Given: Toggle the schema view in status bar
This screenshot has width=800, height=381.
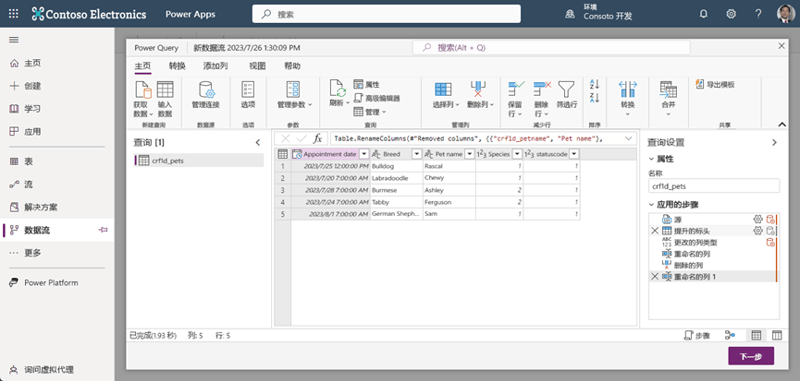Looking at the screenshot, I should coord(777,335).
